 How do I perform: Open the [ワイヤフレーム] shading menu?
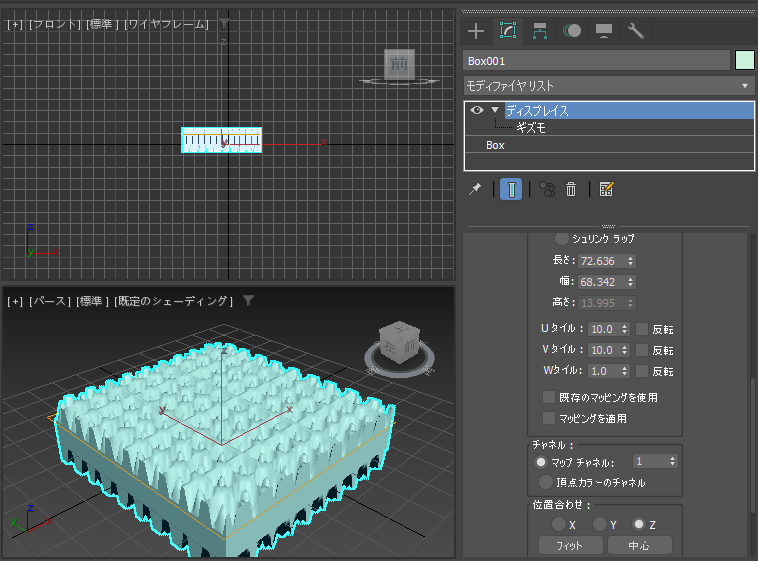(x=166, y=24)
